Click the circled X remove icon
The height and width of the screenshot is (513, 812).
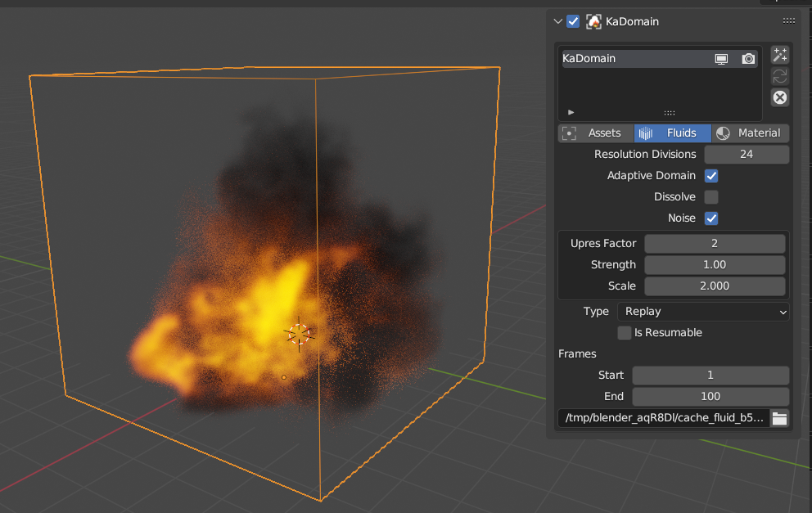coord(779,97)
